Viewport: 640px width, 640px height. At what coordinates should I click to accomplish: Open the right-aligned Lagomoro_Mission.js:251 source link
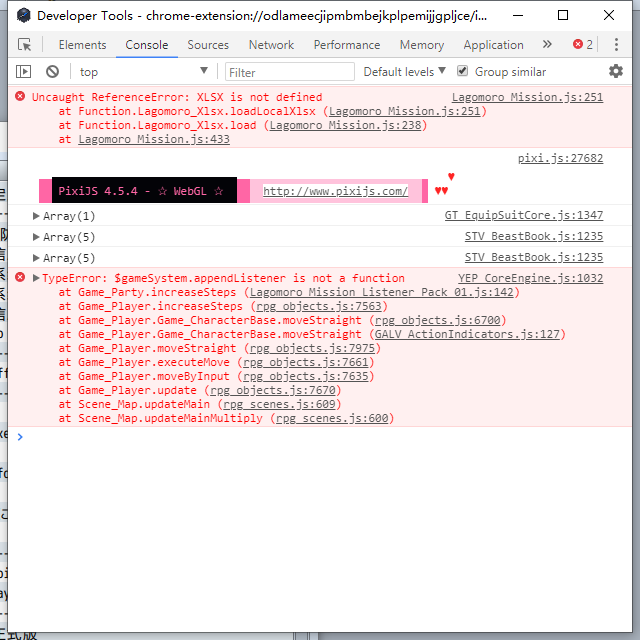pos(527,97)
